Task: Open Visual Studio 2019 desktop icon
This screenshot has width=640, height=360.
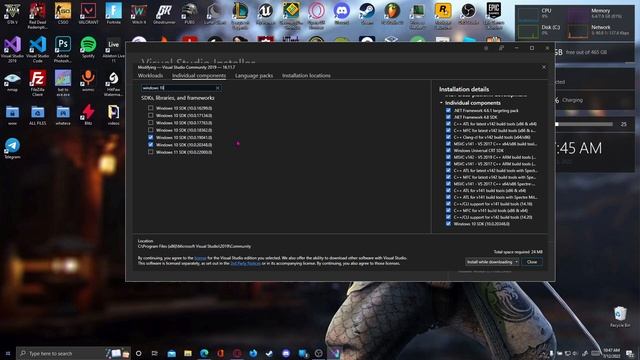Action: tap(12, 49)
